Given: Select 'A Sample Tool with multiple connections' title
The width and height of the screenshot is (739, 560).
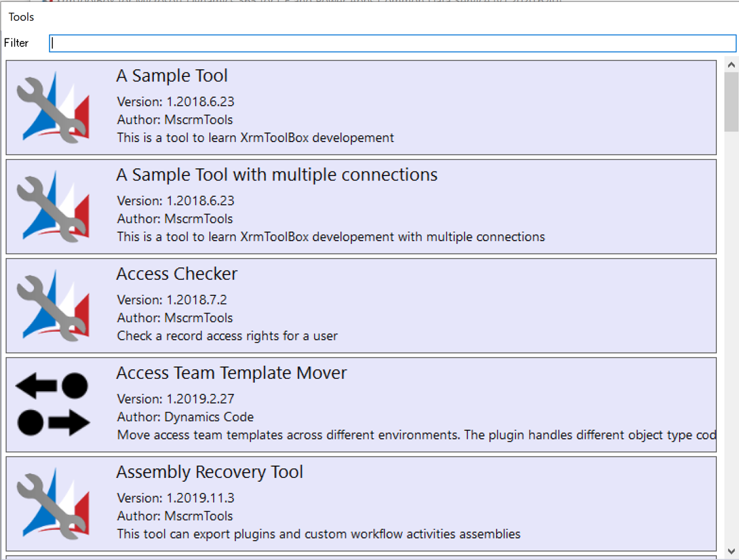Looking at the screenshot, I should 277,175.
